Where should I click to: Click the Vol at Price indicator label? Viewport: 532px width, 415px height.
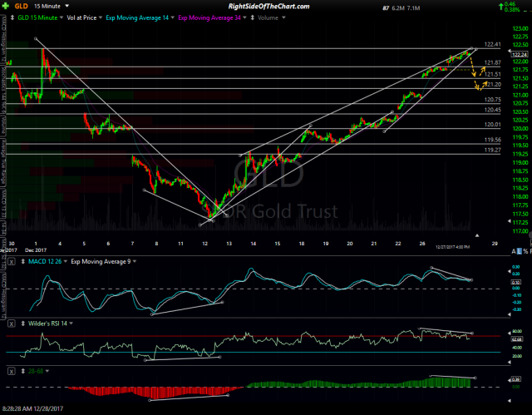point(81,17)
